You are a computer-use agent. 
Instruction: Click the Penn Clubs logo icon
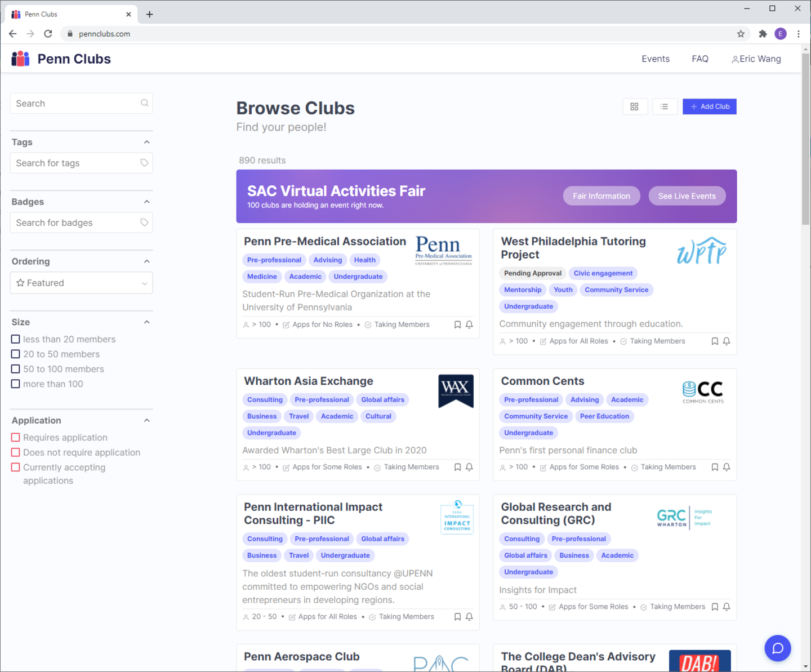[x=20, y=59]
